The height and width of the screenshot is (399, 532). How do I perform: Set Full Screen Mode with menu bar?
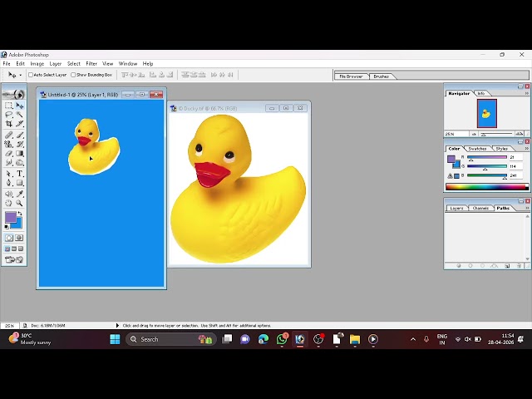click(x=14, y=249)
